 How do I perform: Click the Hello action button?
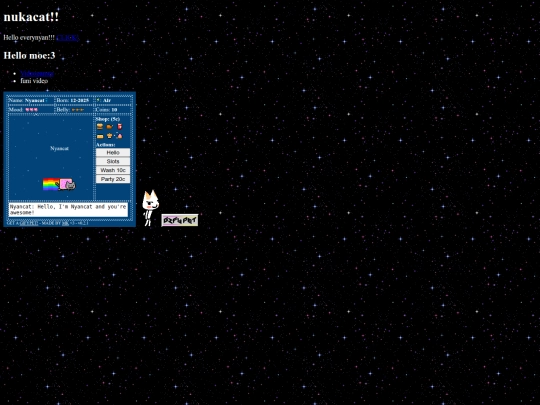[113, 153]
